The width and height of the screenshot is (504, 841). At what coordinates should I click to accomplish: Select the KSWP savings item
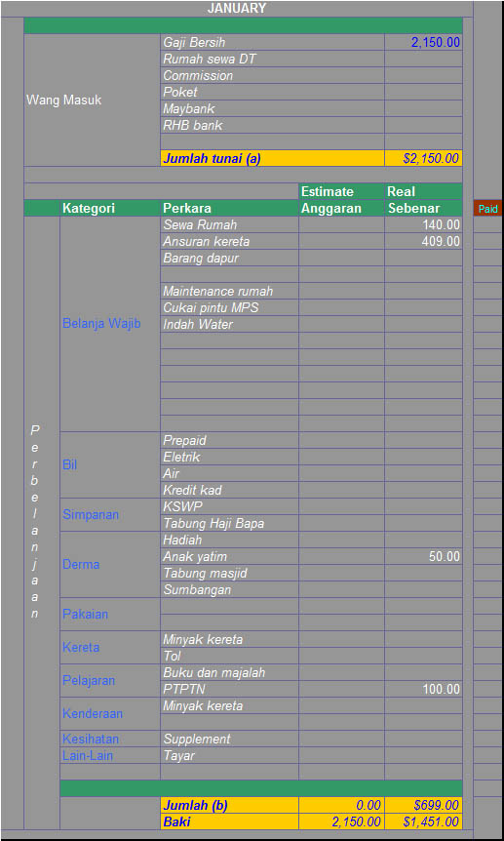pos(229,507)
